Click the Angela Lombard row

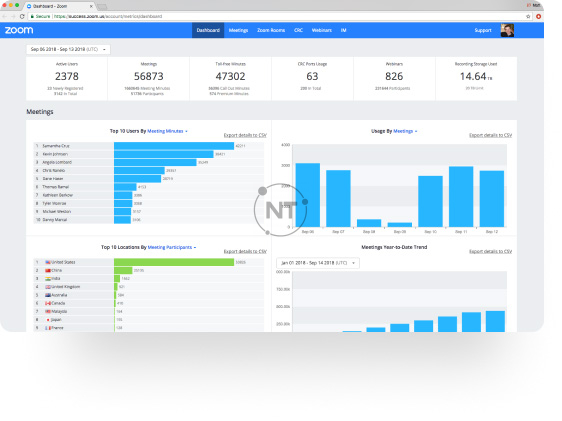(x=149, y=162)
